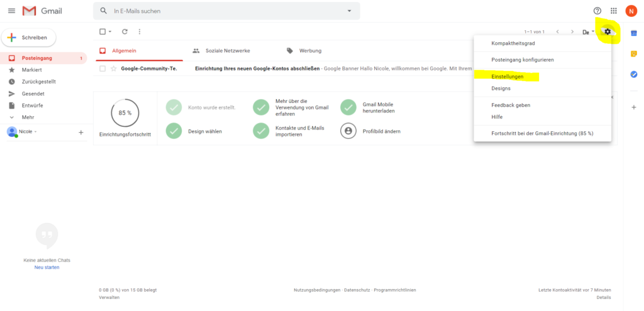The height and width of the screenshot is (311, 644).
Task: Switch to the Allgemein tab
Action: [x=138, y=51]
